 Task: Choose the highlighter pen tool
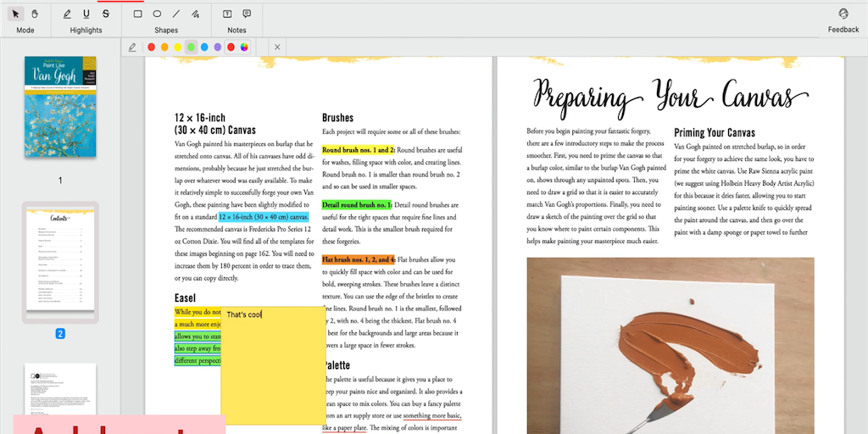[x=67, y=14]
